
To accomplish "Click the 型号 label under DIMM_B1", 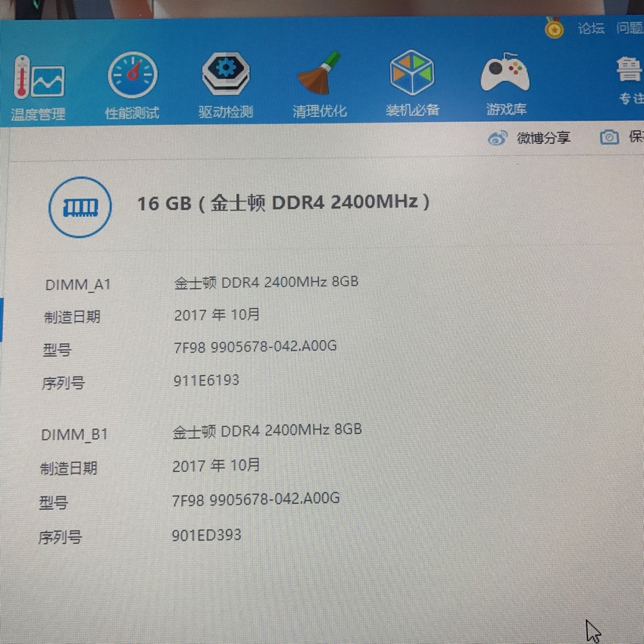I will (53, 502).
